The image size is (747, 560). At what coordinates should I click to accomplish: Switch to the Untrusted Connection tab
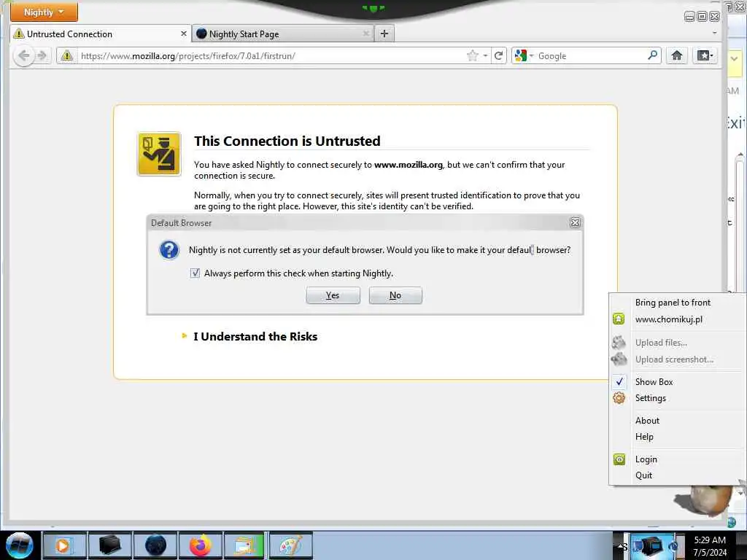100,34
